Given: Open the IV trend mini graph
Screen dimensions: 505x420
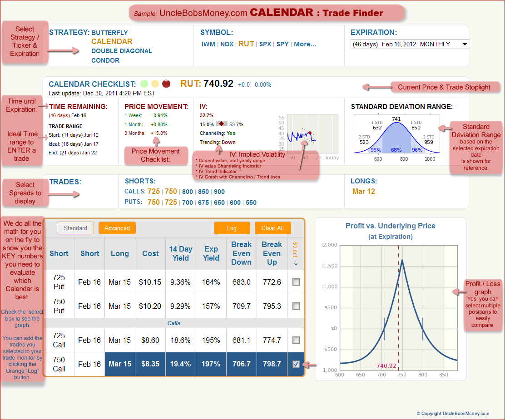Looking at the screenshot, I should pyautogui.click(x=312, y=133).
